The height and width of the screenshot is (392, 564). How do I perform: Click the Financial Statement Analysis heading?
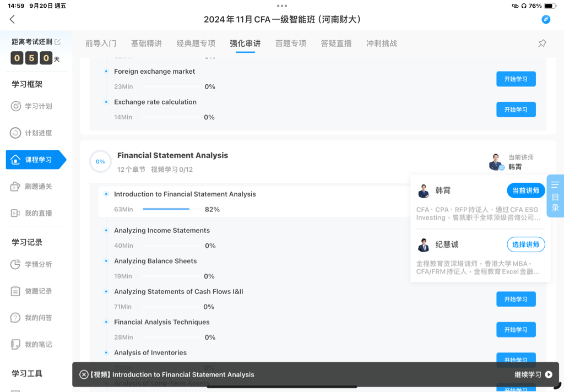pyautogui.click(x=172, y=155)
